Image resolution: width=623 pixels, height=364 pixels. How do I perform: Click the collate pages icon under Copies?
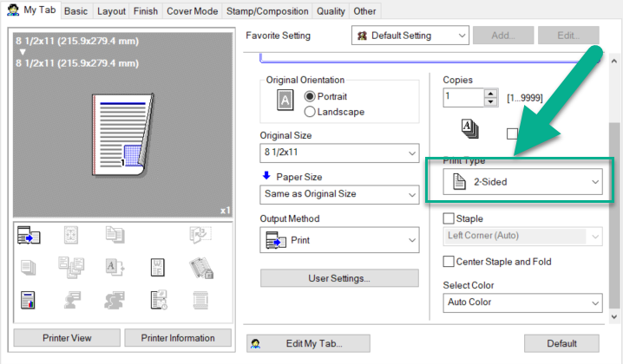(x=469, y=129)
